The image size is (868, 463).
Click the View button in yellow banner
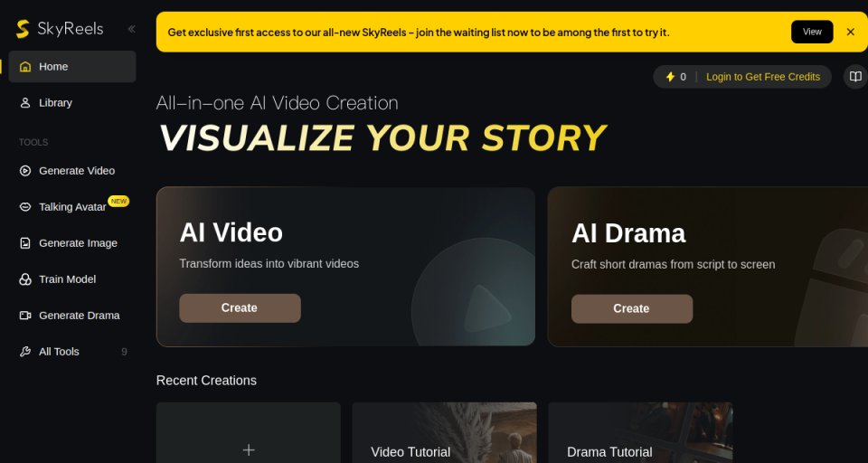pos(812,32)
